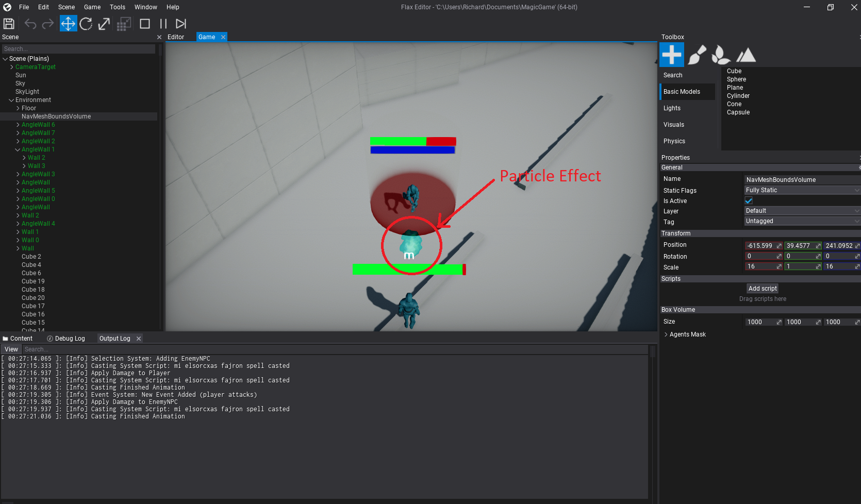The height and width of the screenshot is (504, 861).
Task: Open the Foliage painting mode in the Toolbox
Action: (x=721, y=55)
